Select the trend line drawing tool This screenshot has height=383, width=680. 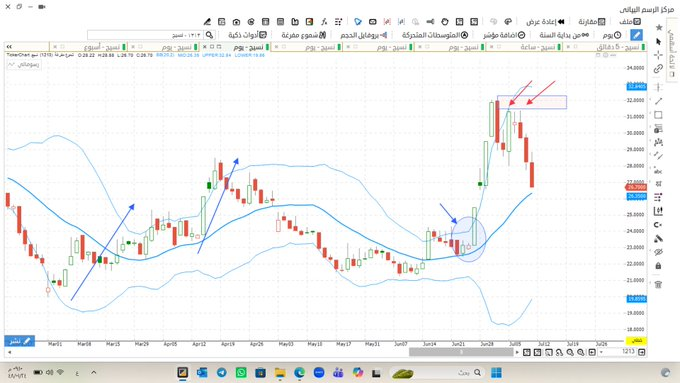(x=658, y=101)
